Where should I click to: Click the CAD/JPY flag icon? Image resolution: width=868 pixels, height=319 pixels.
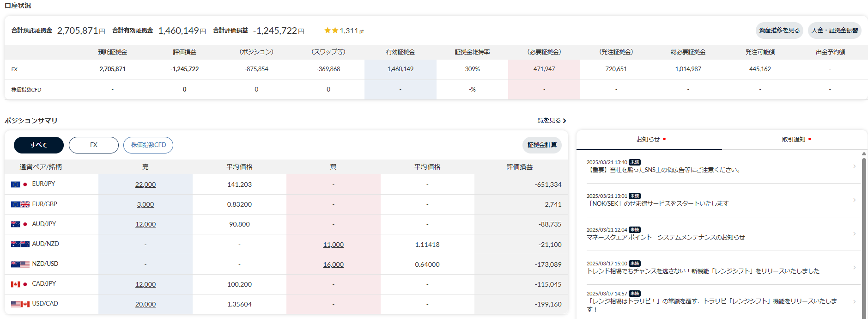coord(20,284)
